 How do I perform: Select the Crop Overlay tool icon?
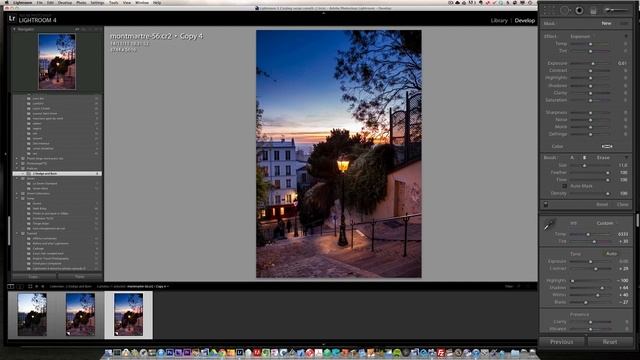[549, 11]
